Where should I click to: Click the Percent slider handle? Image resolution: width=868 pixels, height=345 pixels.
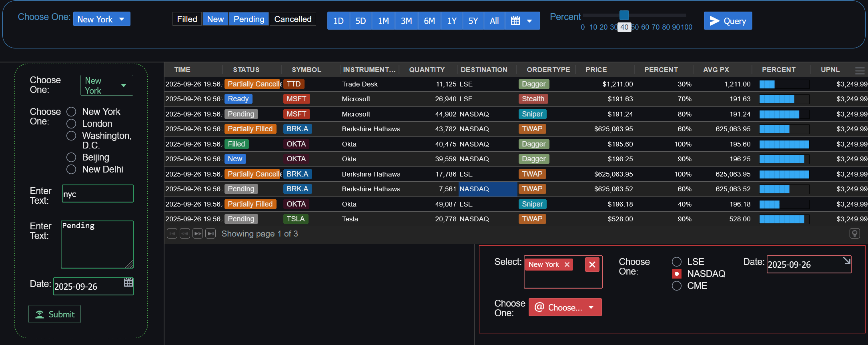tap(624, 15)
